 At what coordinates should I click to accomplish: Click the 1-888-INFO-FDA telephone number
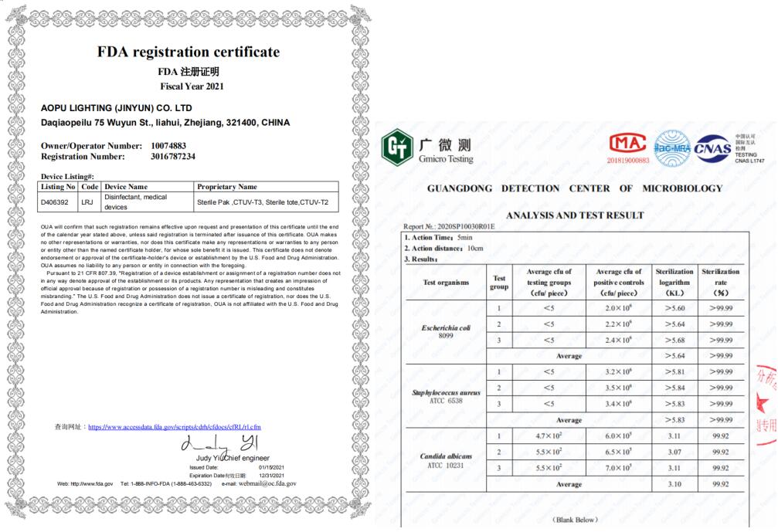point(166,484)
